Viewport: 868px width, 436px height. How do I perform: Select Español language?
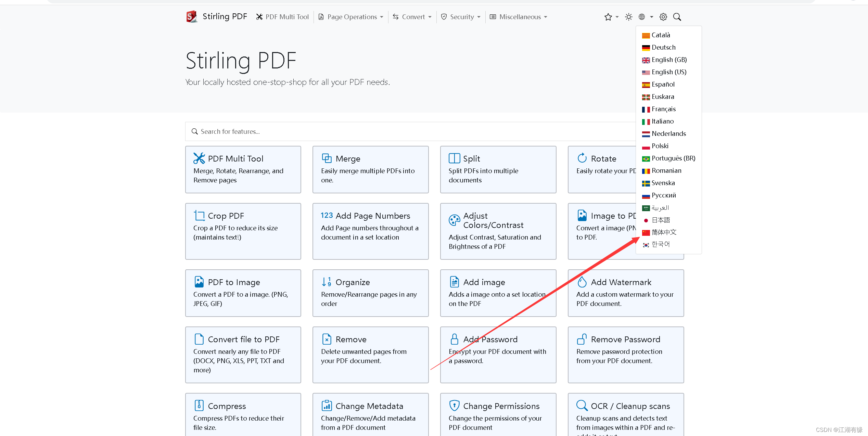(x=668, y=84)
